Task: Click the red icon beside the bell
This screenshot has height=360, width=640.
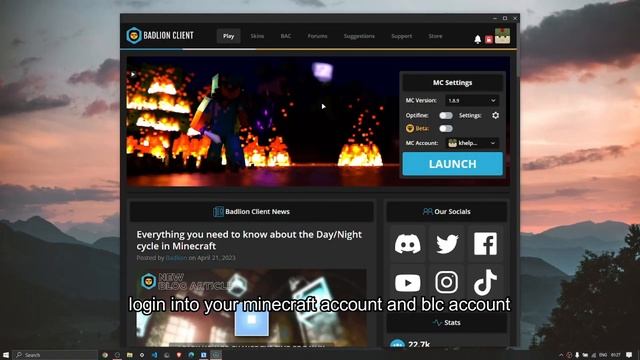Action: [x=489, y=39]
